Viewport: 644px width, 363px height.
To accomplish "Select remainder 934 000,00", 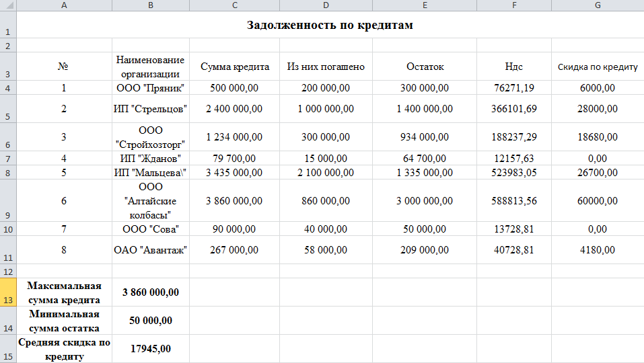I will click(425, 137).
